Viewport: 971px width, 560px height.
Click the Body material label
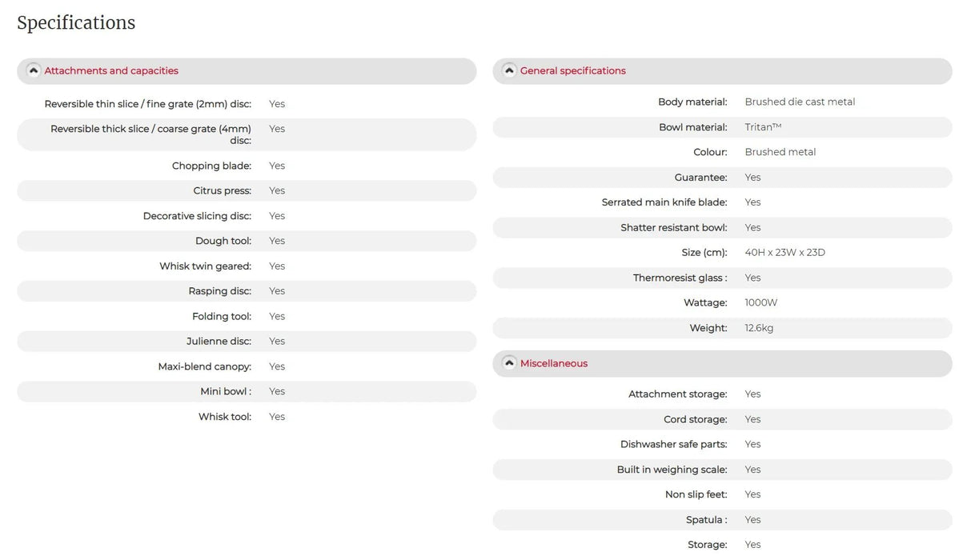point(692,102)
